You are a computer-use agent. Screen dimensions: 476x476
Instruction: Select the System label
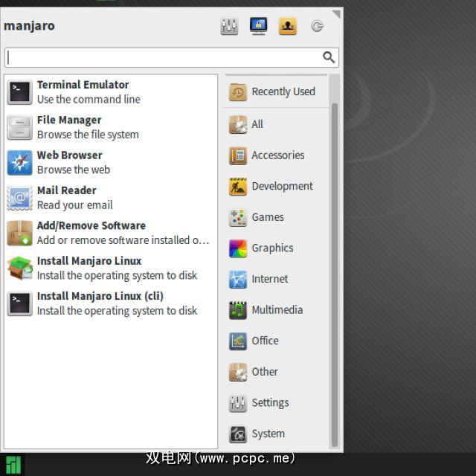[x=268, y=434]
